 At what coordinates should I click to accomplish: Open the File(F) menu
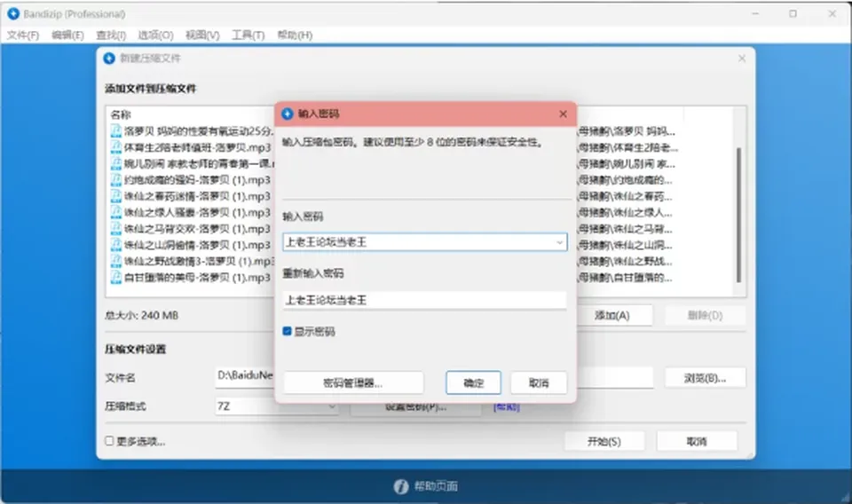click(23, 35)
